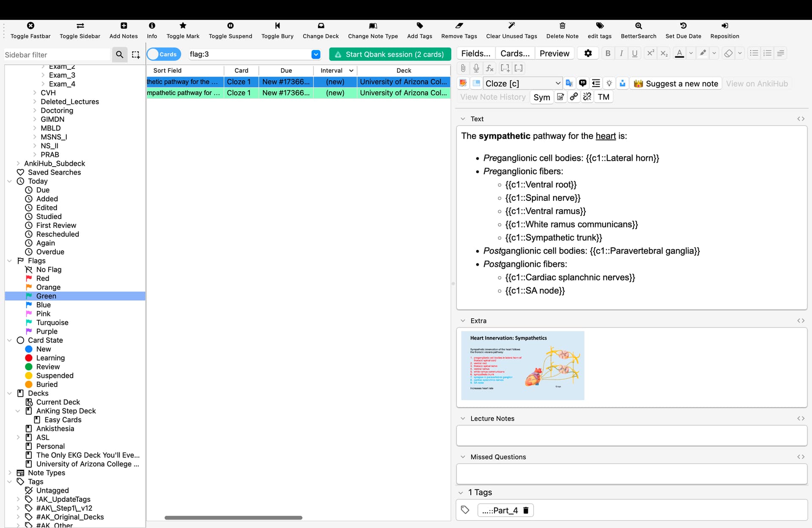
Task: Open the text color picker underlined A
Action: (x=679, y=53)
